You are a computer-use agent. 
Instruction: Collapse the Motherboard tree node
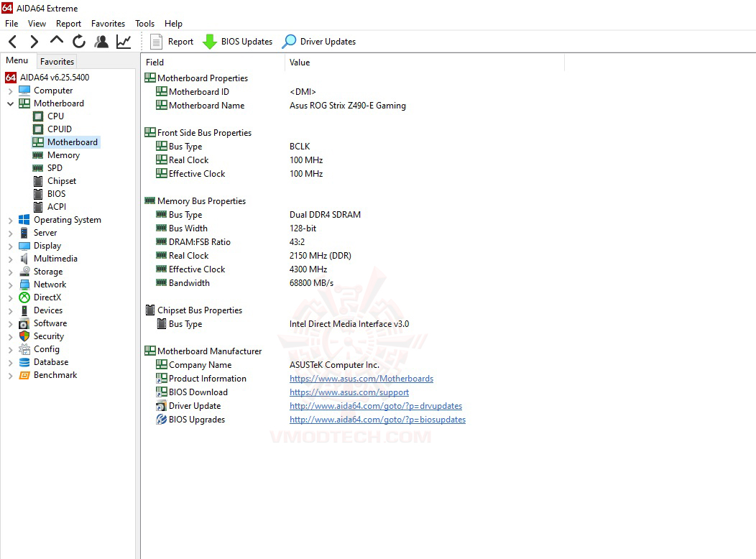10,103
